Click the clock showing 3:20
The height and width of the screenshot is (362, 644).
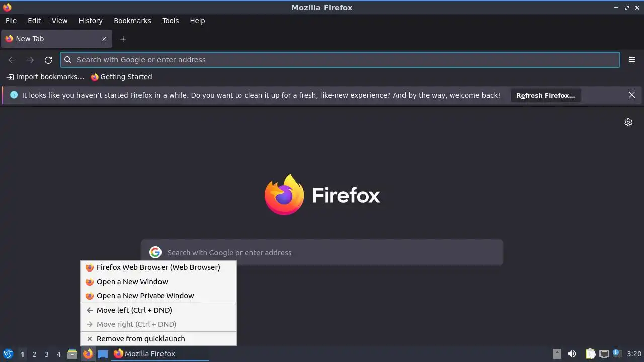tap(634, 354)
